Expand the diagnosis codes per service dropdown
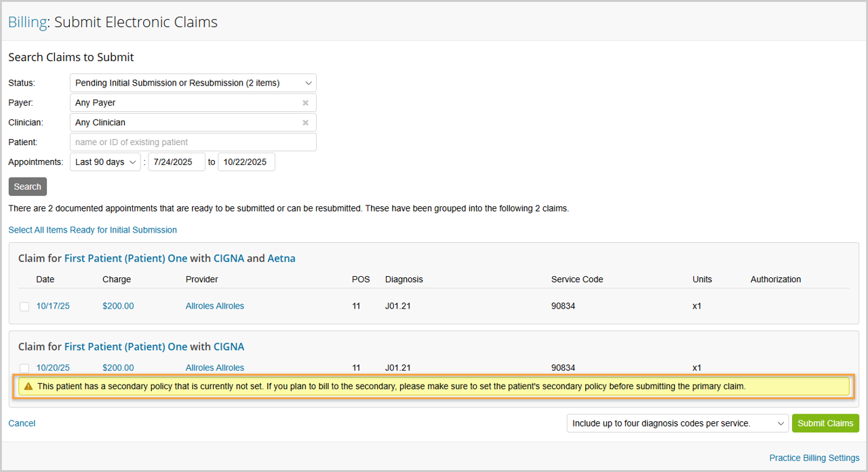 [x=677, y=423]
